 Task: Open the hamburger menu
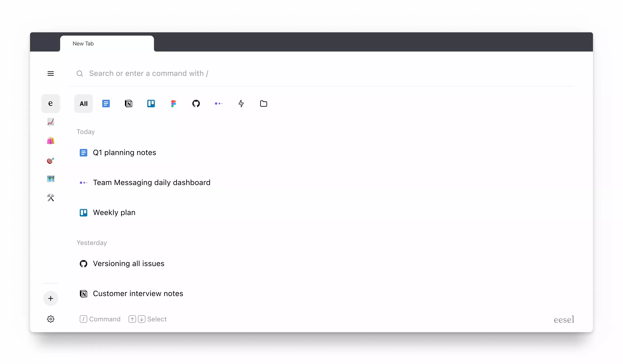pyautogui.click(x=51, y=73)
